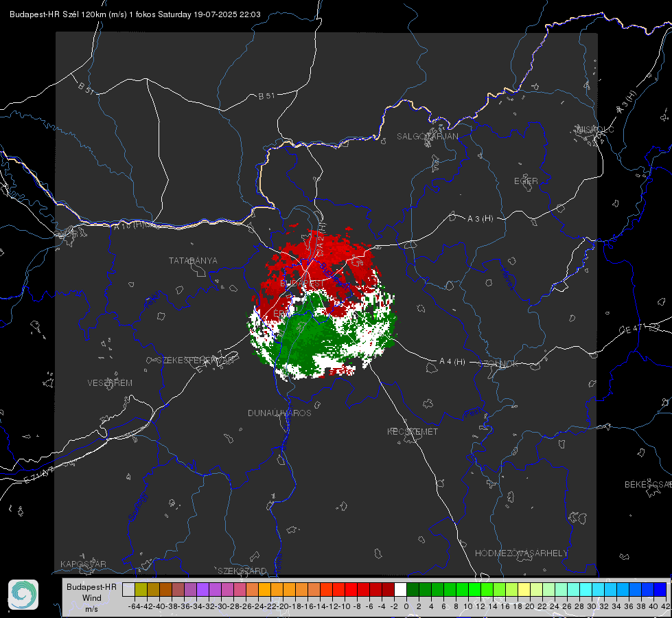Click the 'Somogy' county label
This screenshot has width=672, height=618.
click(138, 507)
